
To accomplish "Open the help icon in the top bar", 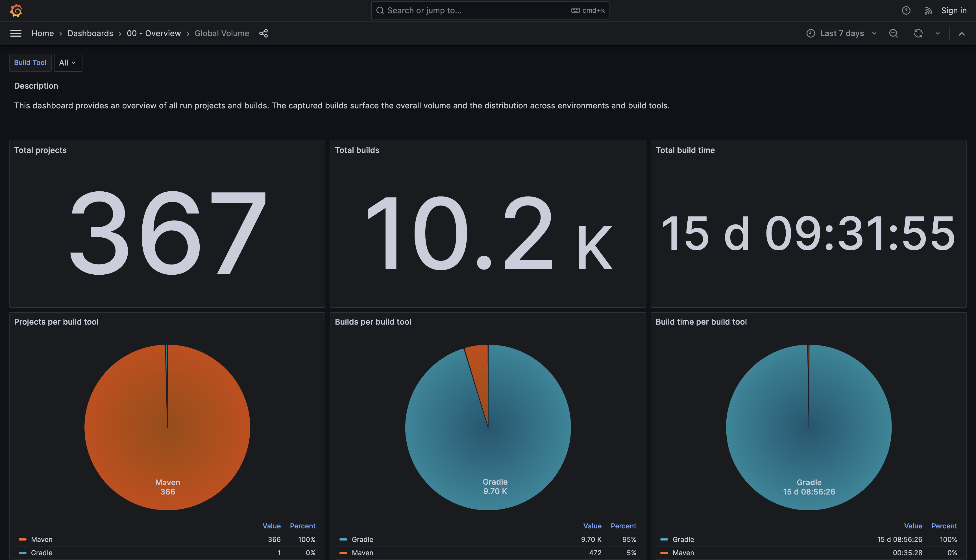I will [906, 10].
